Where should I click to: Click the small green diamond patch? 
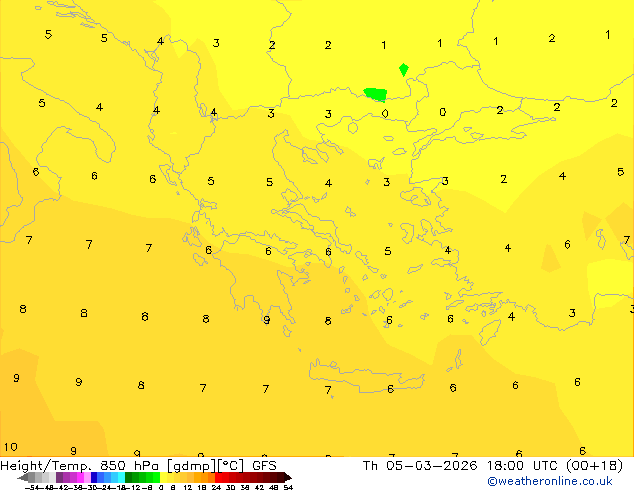[x=404, y=70]
